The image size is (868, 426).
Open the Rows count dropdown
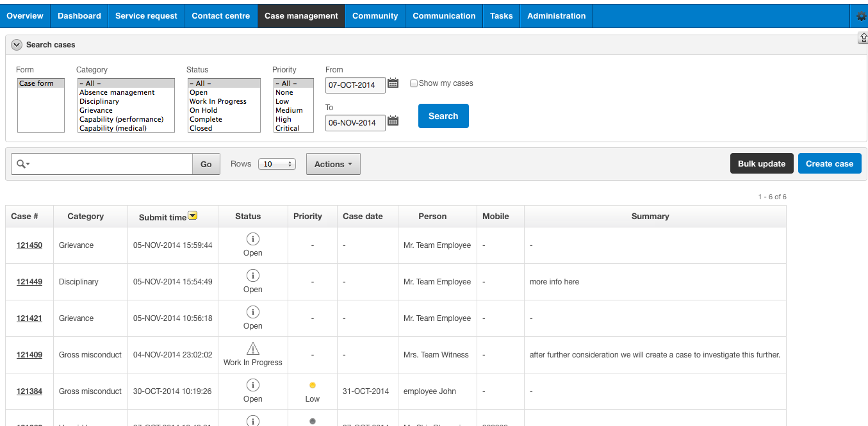pyautogui.click(x=276, y=163)
